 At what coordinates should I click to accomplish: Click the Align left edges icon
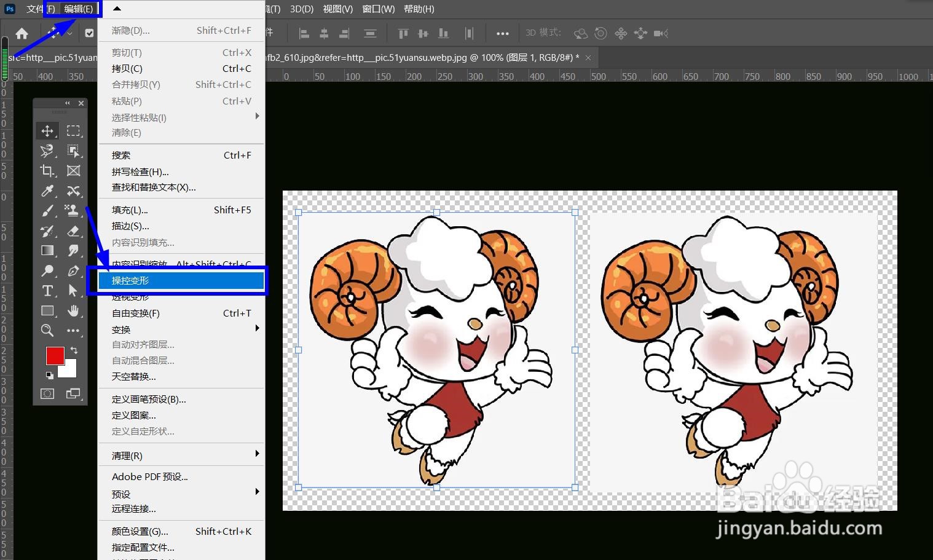click(304, 33)
